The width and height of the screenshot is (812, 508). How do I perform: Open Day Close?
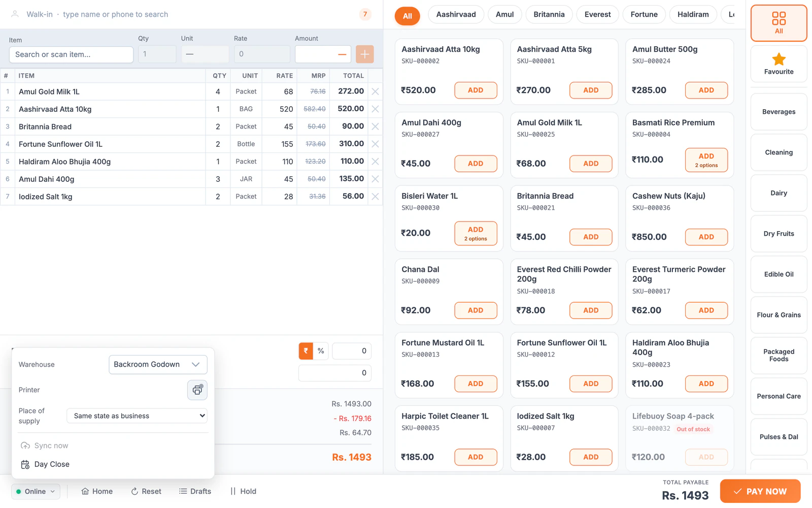pyautogui.click(x=45, y=464)
